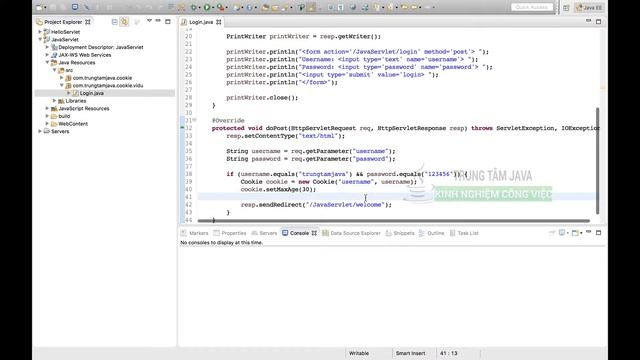Select the WebContent folder
This screenshot has width=640, height=360.
click(73, 124)
